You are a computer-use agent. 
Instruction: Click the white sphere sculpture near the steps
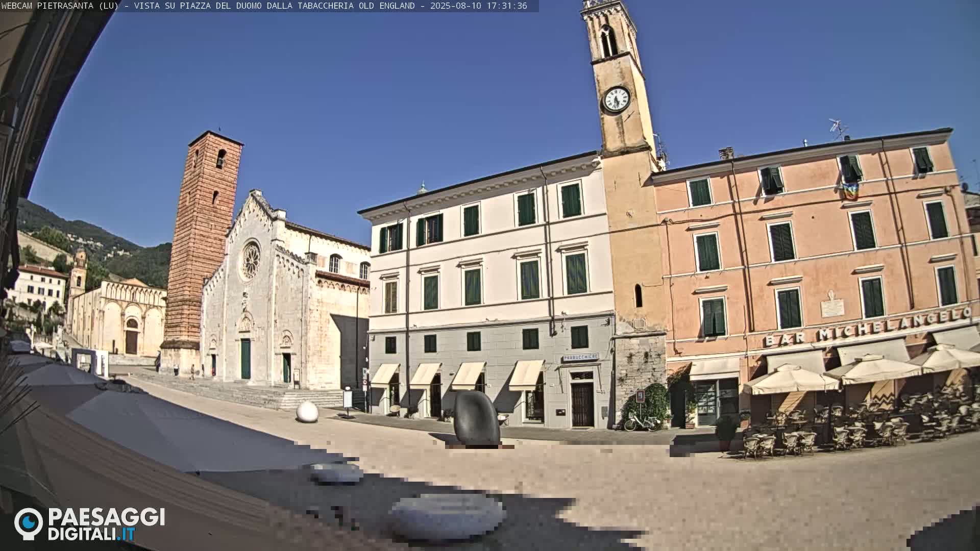coord(307,412)
